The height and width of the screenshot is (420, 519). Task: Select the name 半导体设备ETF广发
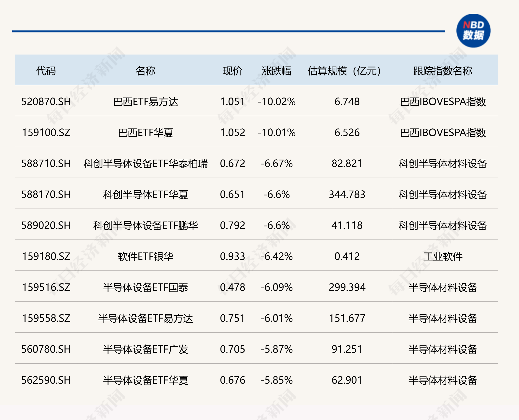tap(145, 349)
